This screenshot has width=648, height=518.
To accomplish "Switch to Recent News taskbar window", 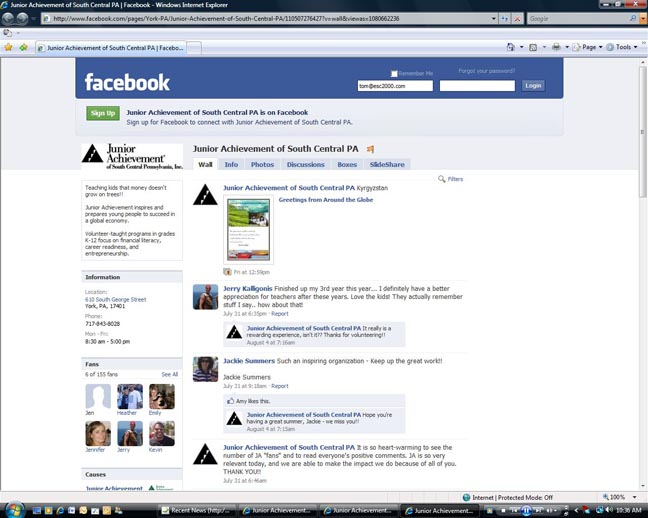I will [197, 511].
